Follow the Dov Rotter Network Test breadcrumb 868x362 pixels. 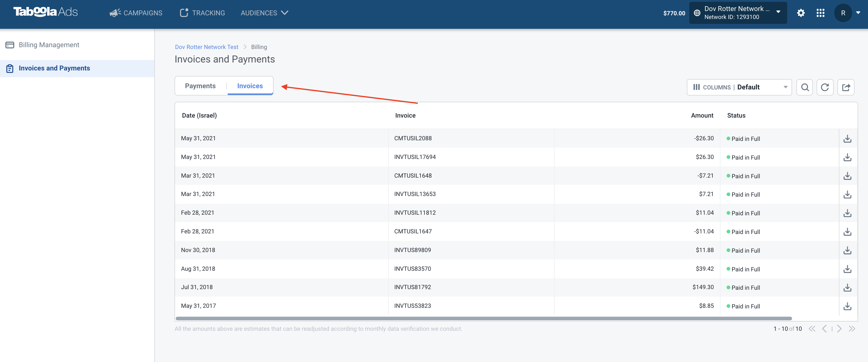pyautogui.click(x=207, y=47)
